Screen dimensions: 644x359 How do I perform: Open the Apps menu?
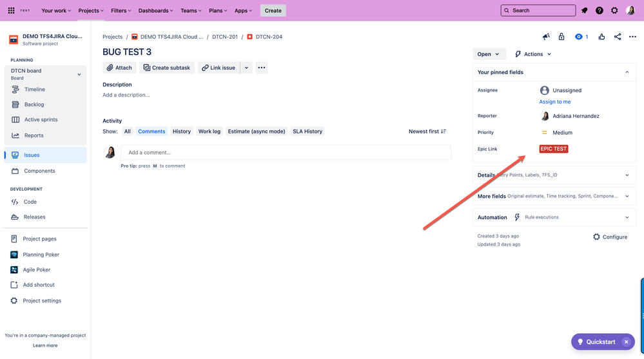(x=243, y=11)
